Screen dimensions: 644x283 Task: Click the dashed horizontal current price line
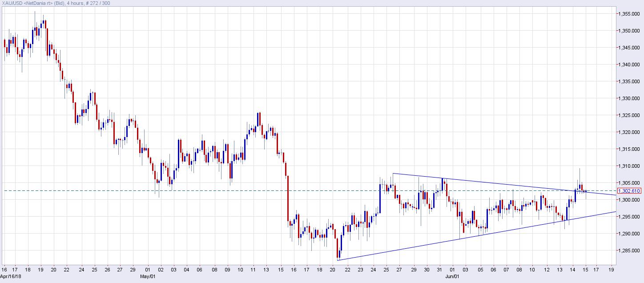coord(222,191)
